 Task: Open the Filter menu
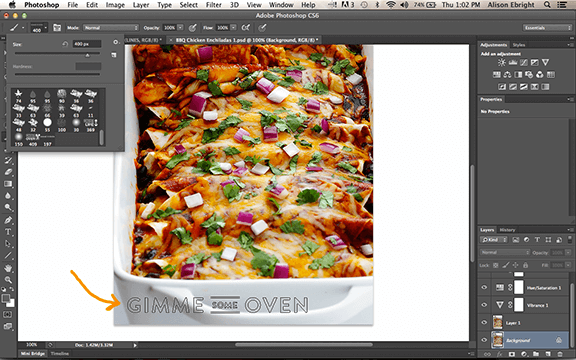click(213, 5)
